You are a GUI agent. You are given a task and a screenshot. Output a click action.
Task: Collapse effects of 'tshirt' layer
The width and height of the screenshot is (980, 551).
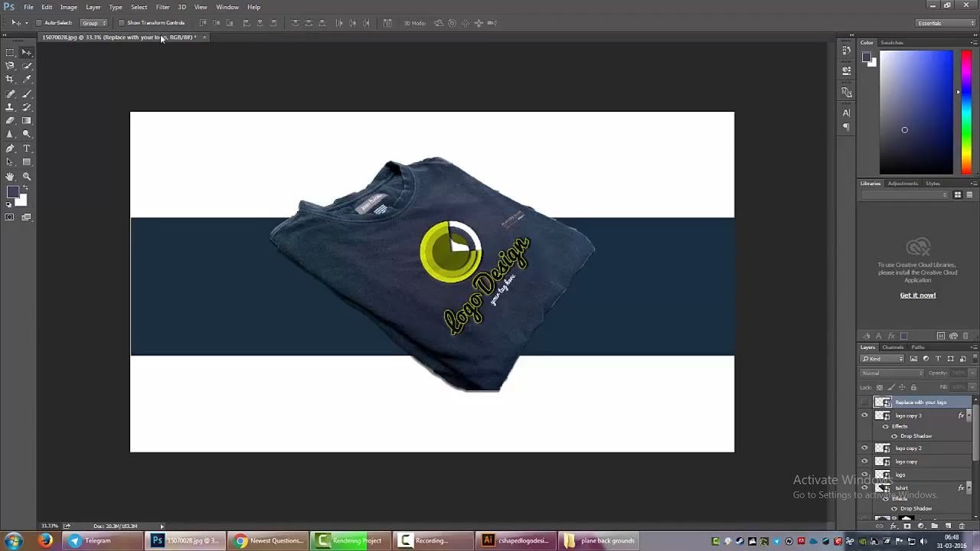[968, 487]
